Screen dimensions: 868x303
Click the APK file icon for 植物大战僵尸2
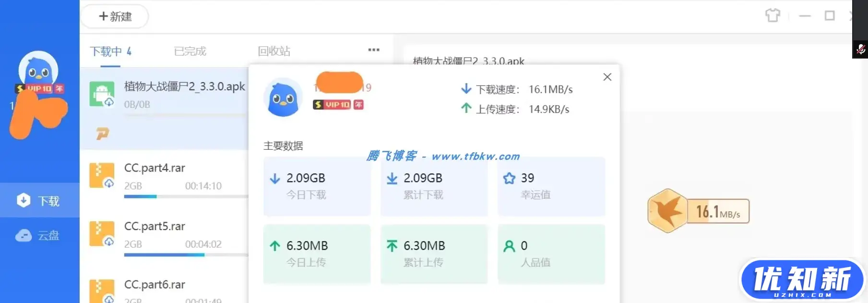tap(102, 94)
